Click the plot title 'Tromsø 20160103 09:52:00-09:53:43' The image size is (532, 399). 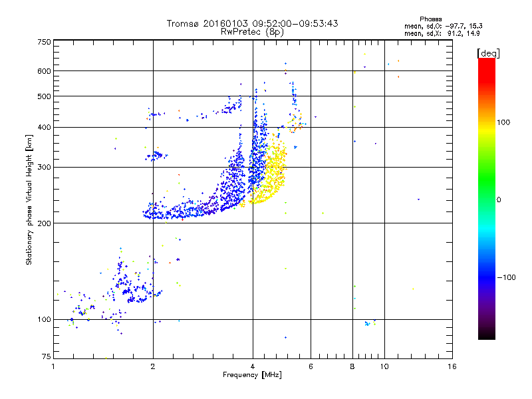point(252,23)
